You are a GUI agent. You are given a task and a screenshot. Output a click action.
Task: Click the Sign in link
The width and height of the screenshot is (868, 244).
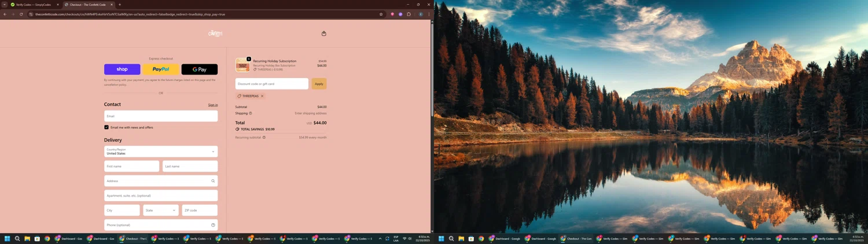[213, 105]
